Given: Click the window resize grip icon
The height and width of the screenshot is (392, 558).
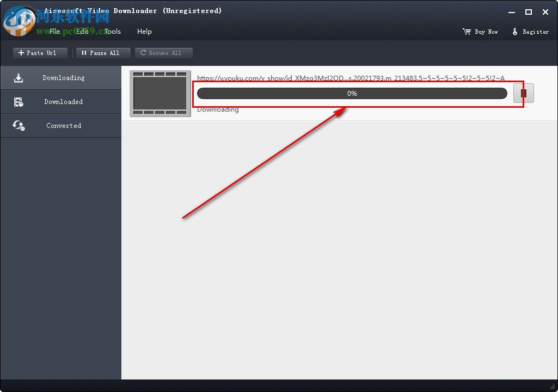Looking at the screenshot, I should (553, 387).
